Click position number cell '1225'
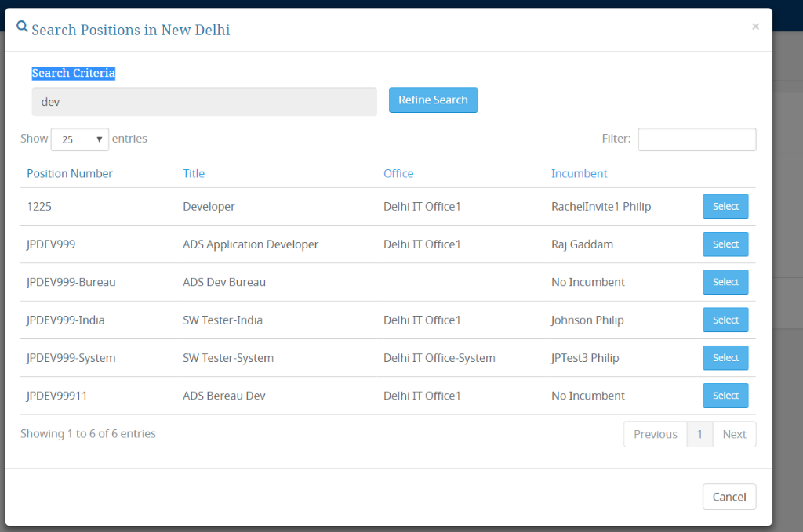Screen dimensions: 803x532 coord(39,207)
